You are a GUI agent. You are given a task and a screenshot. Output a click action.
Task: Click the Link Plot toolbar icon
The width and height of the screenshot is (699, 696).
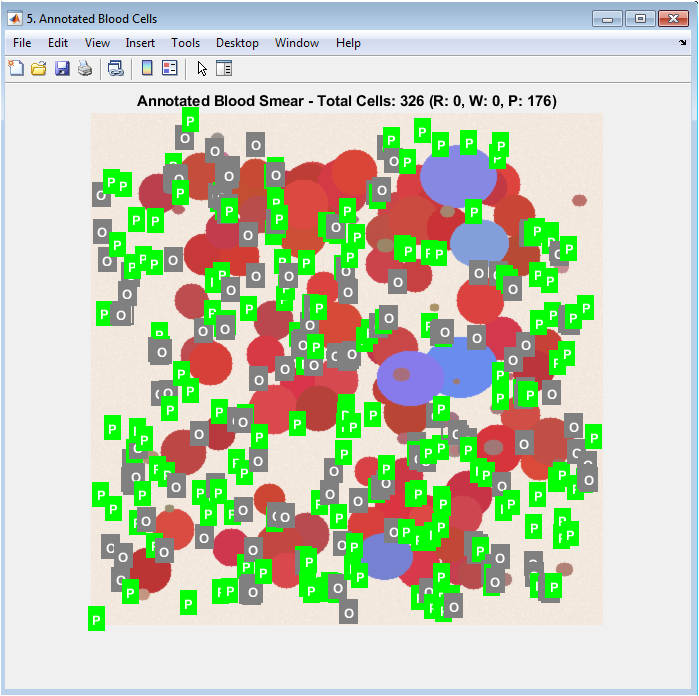pos(116,68)
